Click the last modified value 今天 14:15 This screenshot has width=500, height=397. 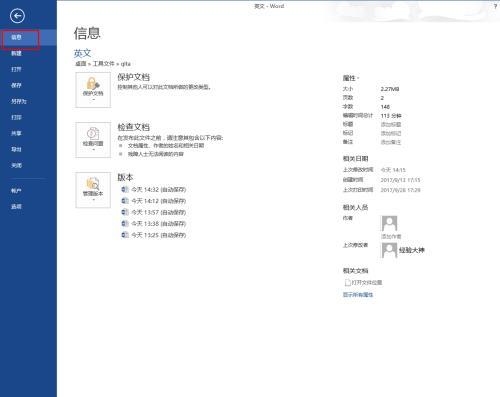(393, 170)
